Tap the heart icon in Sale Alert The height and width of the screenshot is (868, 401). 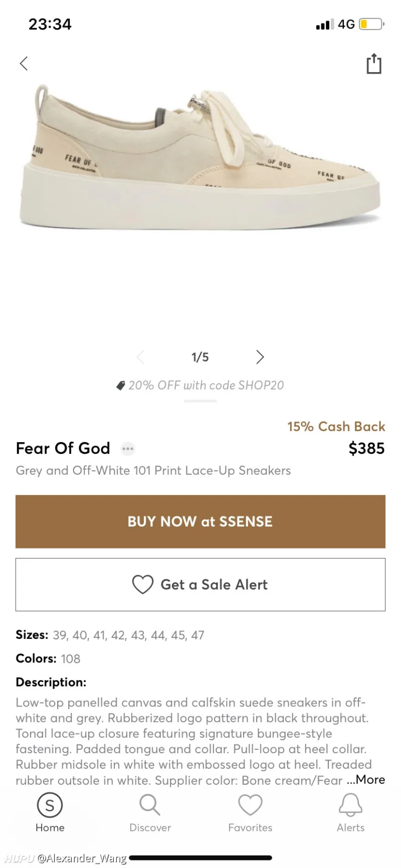142,585
